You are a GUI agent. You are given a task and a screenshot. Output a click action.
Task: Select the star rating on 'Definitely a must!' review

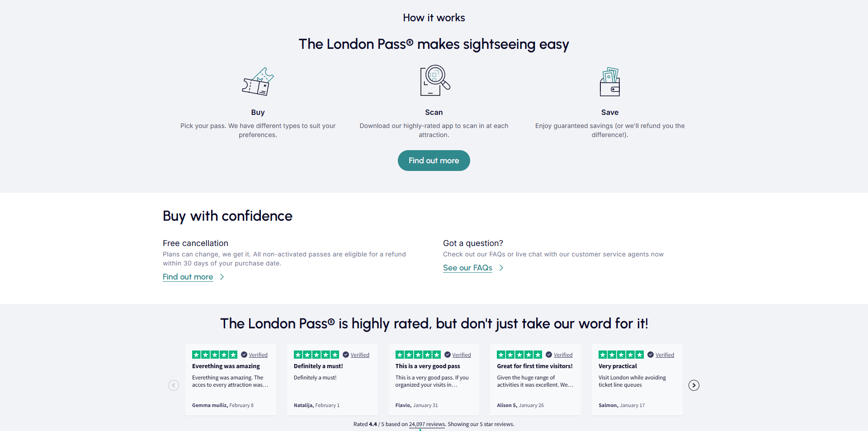tap(316, 355)
